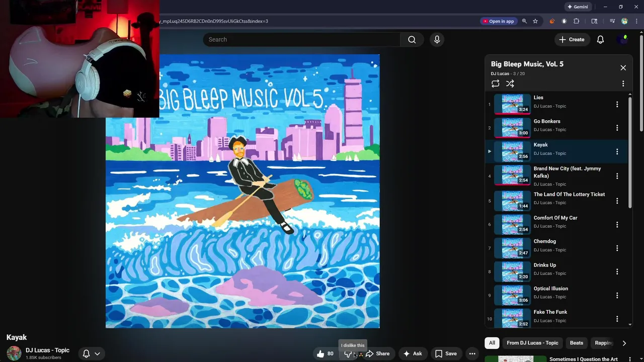This screenshot has height=362, width=644.
Task: Play Lies thumbnail in playlist
Action: 512,104
